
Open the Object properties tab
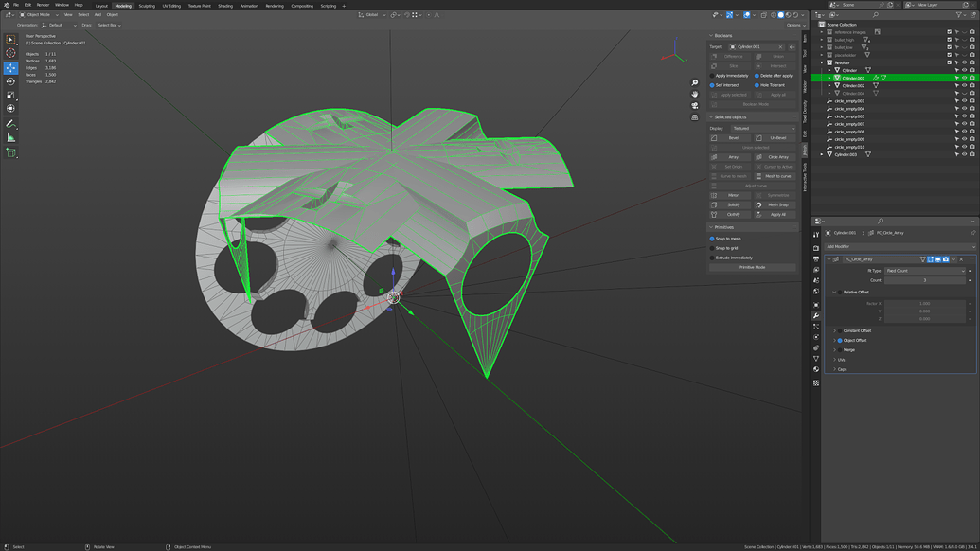click(x=815, y=305)
